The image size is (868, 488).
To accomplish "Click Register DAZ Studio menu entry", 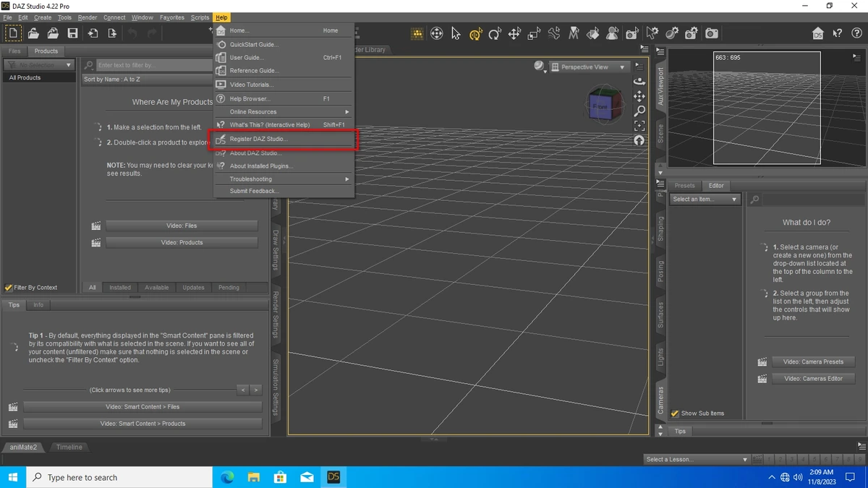I will coord(284,139).
